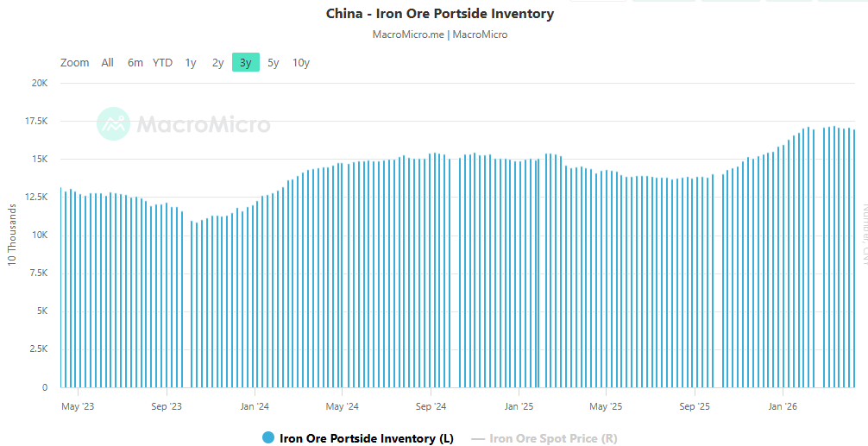The image size is (868, 446).
Task: Toggle the Iron Ore Portside Inventory series
Action: pos(366,438)
